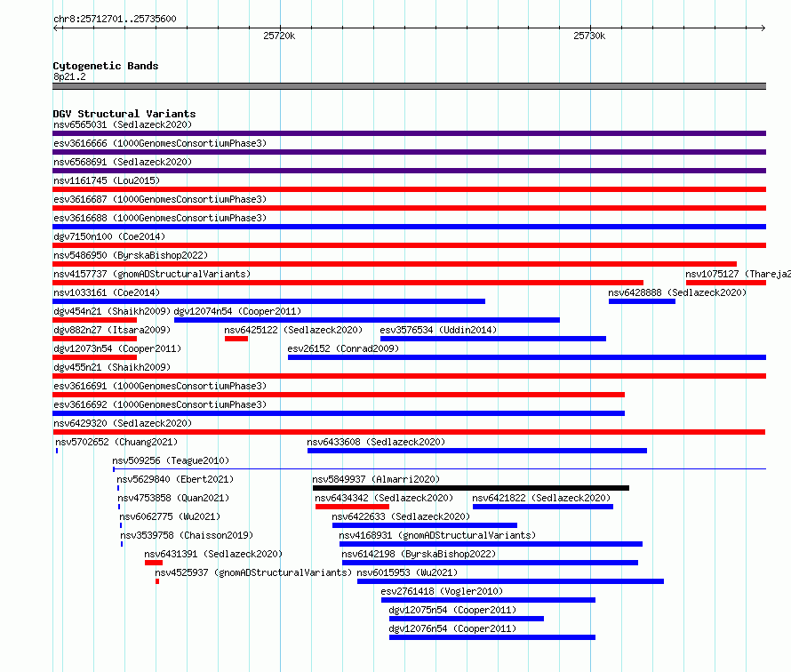
Task: Click the Cytogenetic Bands track title
Action: [x=106, y=66]
